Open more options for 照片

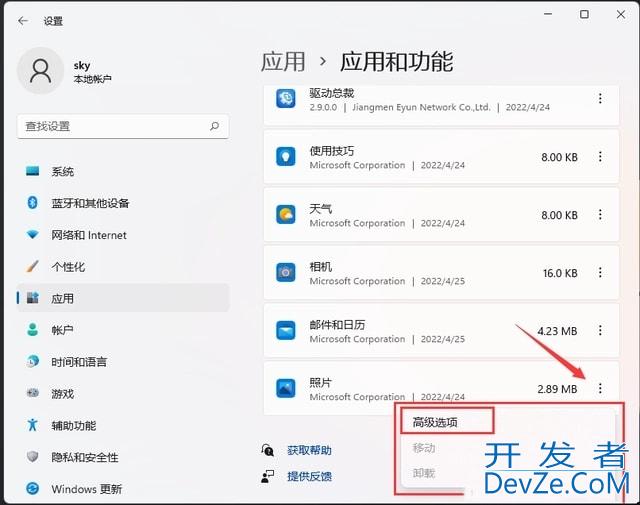coord(600,389)
